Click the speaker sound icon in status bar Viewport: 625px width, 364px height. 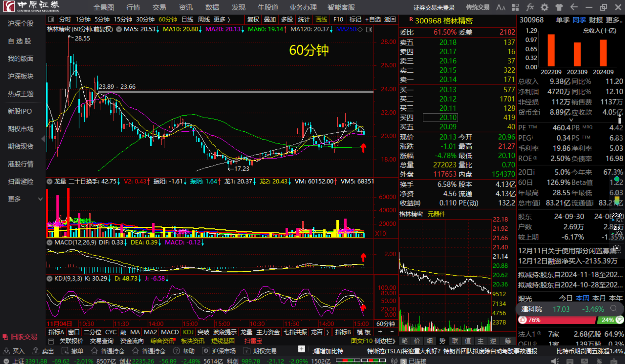tap(555, 361)
